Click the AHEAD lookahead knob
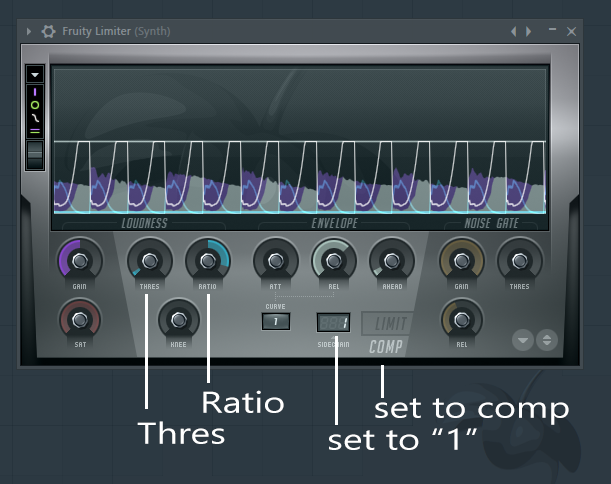 (x=392, y=261)
